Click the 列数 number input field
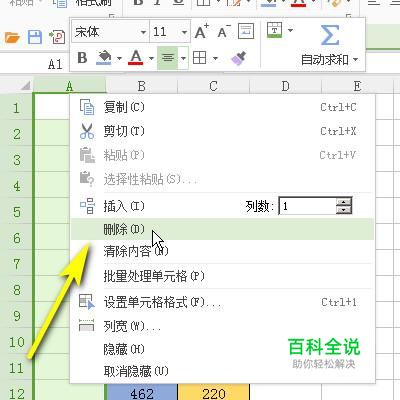 tap(307, 206)
